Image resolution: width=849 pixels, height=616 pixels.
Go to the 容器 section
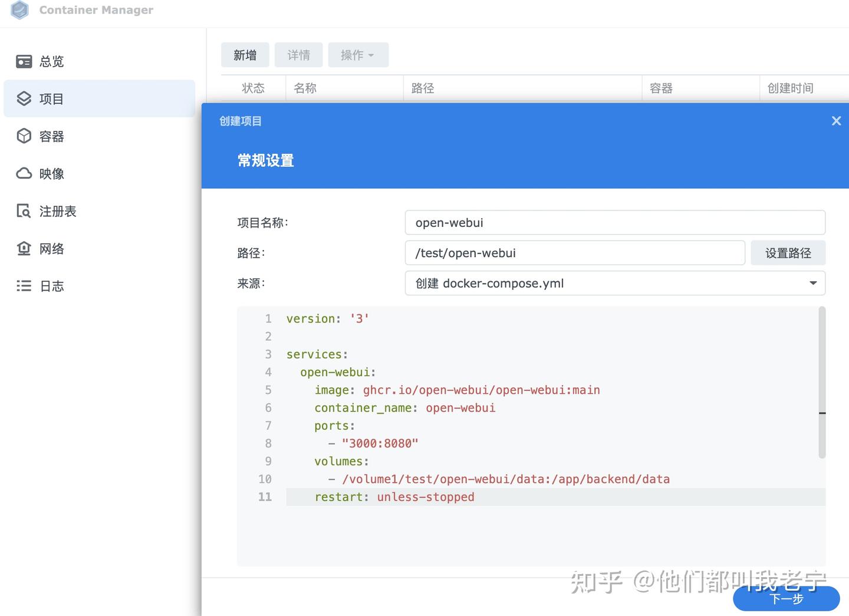[99, 136]
